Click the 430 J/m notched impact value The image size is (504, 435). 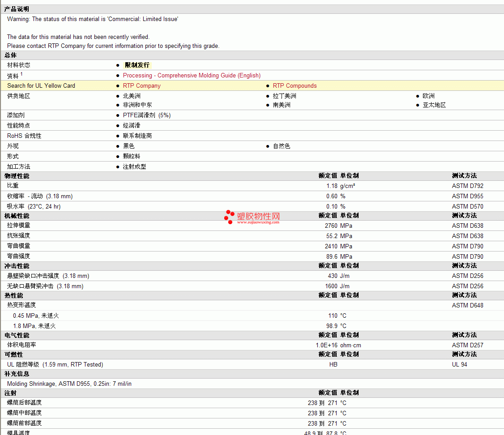point(339,276)
